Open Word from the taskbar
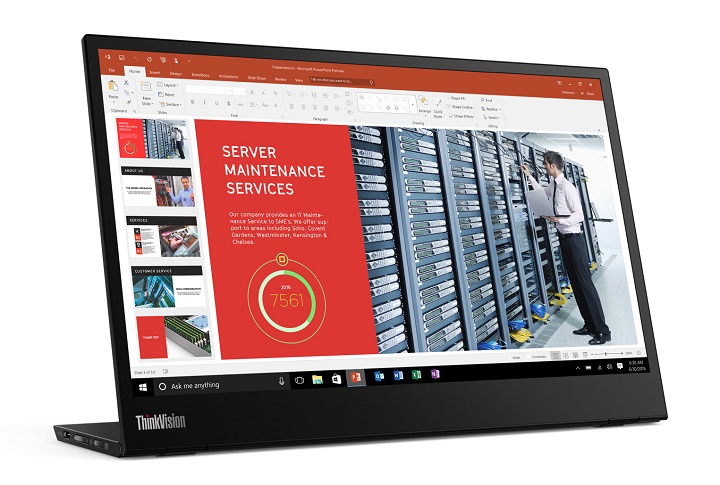Screen dimensions: 720x485 [398, 376]
